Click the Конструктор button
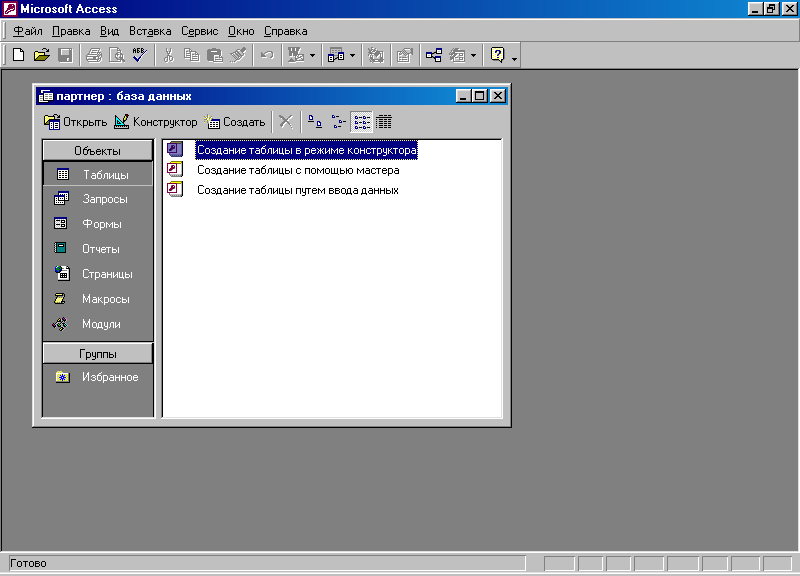This screenshot has width=800, height=576. coord(156,122)
